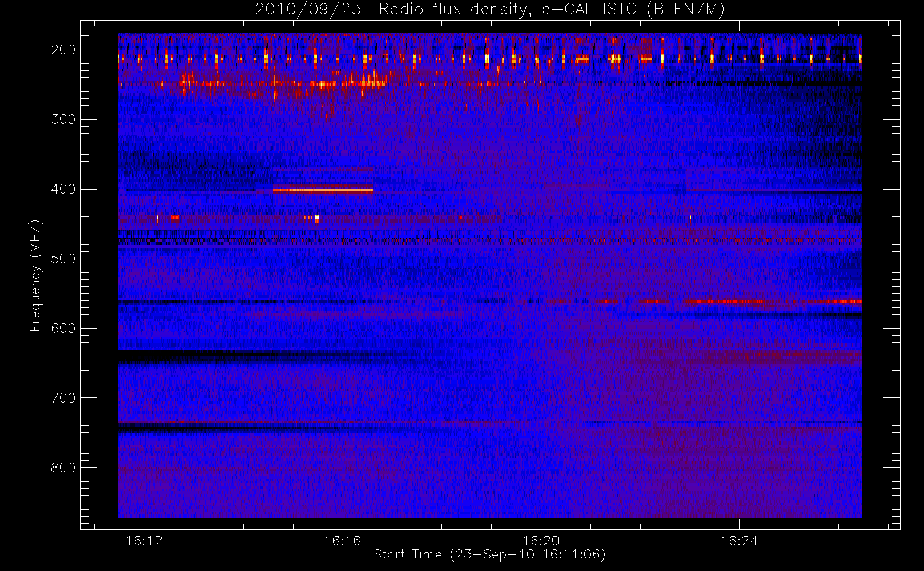
Task: Click the bright white-orange band near 400 MHz
Action: coord(323,190)
